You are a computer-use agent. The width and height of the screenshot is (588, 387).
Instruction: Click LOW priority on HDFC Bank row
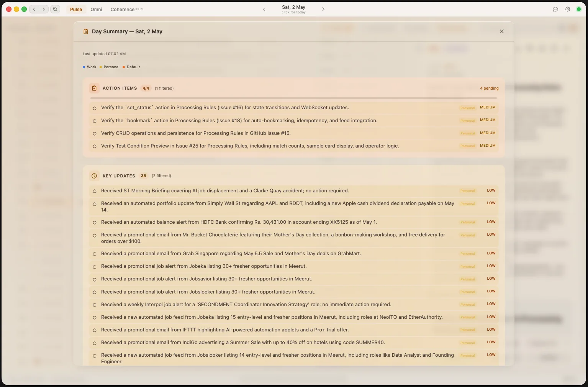pyautogui.click(x=491, y=222)
